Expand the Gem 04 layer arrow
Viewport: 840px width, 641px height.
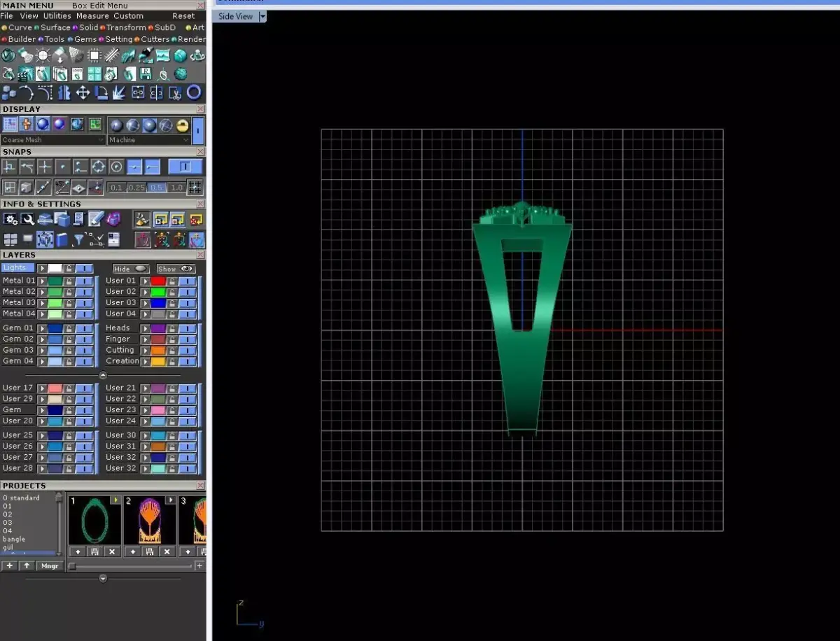42,362
